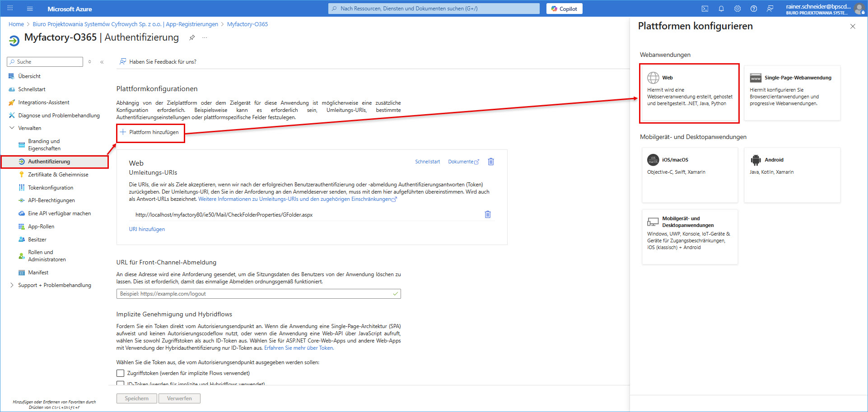Toggle the Zugriffstoken checkbox
The image size is (868, 412).
click(x=120, y=373)
